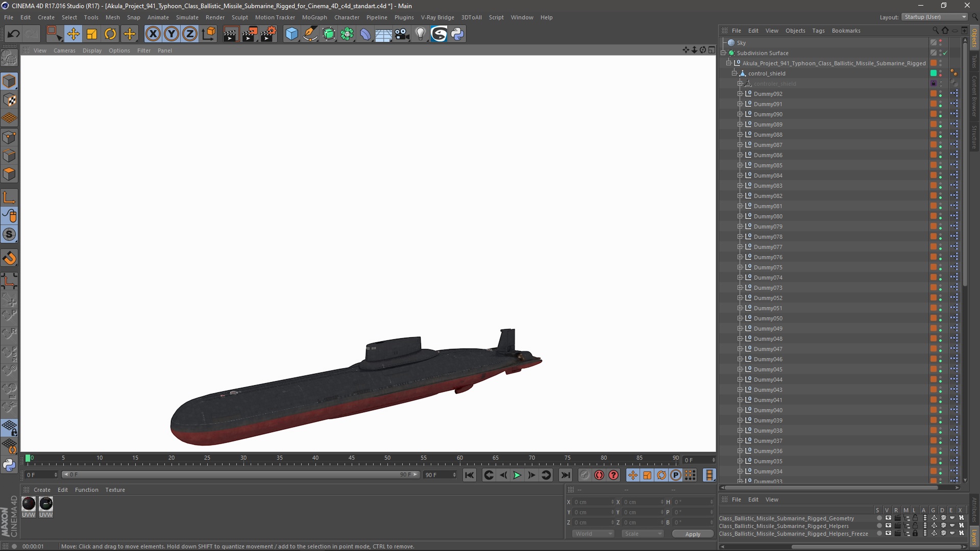Open the Scale mode dropdown
980x551 pixels.
642,534
